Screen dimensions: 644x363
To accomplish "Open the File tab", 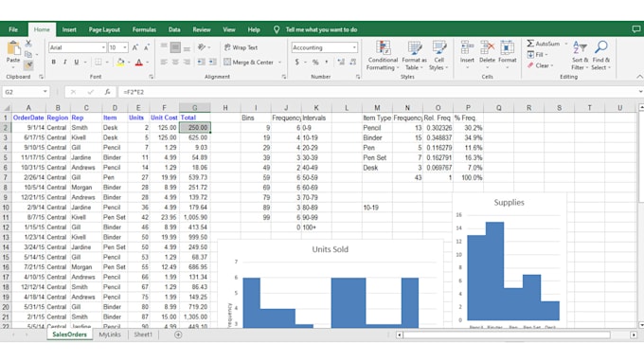I will tap(13, 29).
